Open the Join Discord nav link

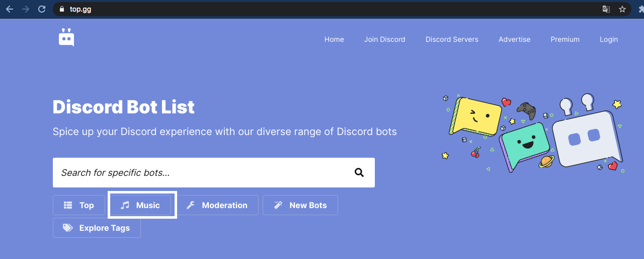[x=385, y=39]
